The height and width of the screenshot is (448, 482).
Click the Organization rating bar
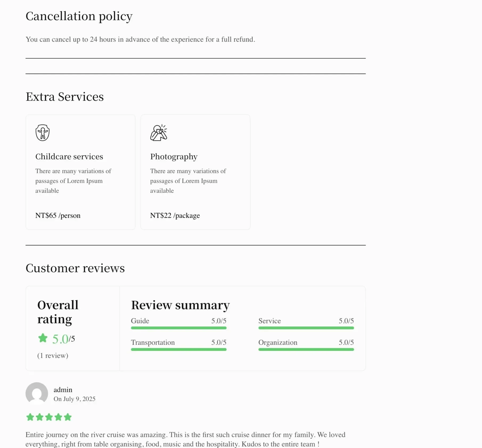pyautogui.click(x=306, y=350)
